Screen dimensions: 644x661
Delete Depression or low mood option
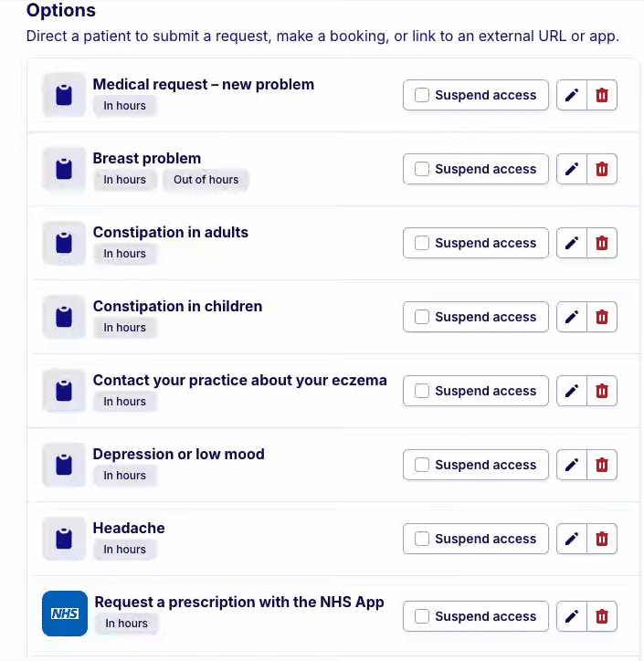[x=602, y=465]
